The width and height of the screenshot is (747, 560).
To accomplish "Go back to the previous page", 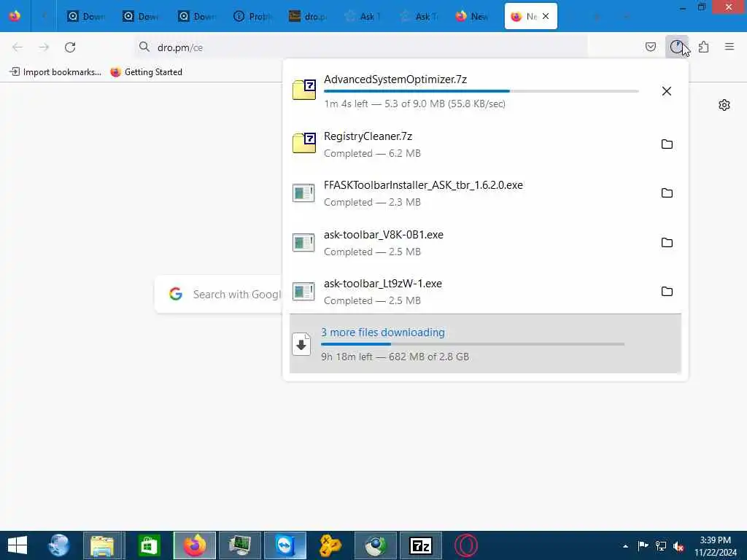I will [x=18, y=47].
